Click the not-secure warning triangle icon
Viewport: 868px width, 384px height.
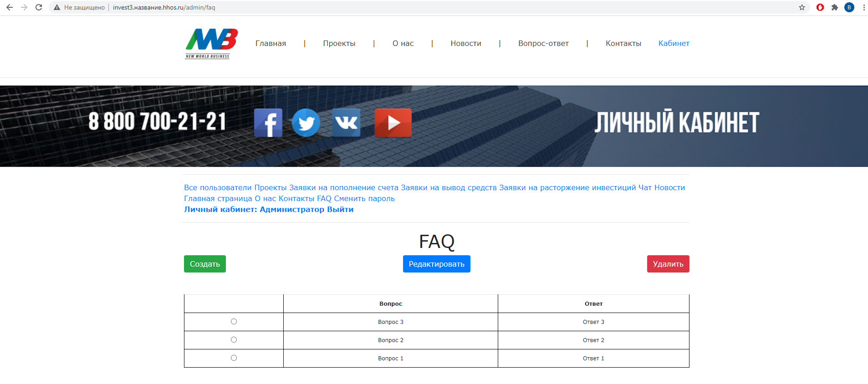click(57, 7)
